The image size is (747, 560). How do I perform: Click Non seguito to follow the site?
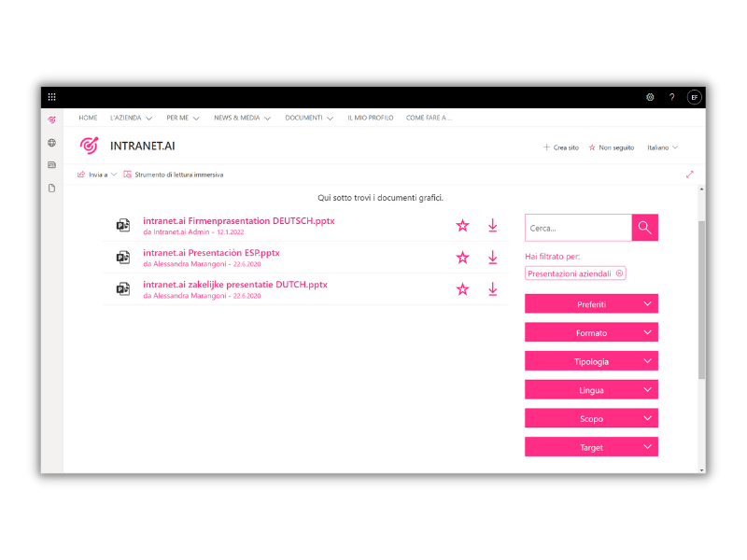(612, 147)
